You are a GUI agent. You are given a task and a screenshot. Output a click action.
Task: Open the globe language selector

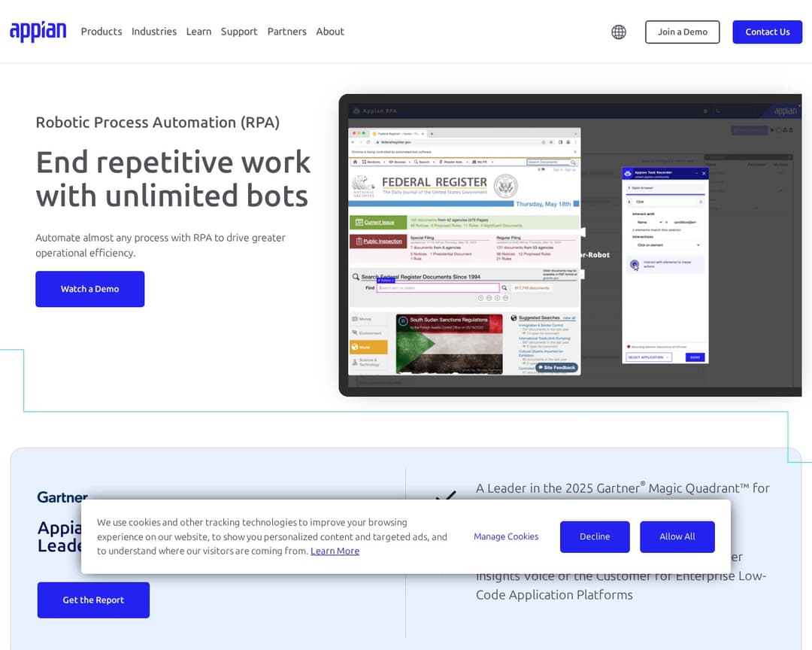coord(619,32)
